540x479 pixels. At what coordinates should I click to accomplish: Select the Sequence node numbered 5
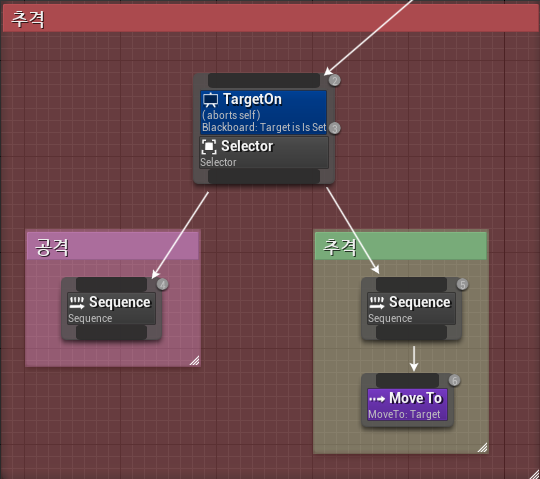[411, 309]
